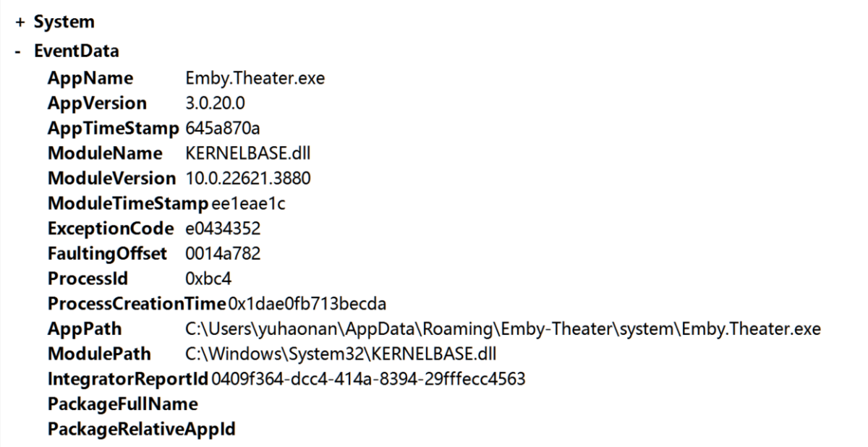Image resolution: width=868 pixels, height=447 pixels.
Task: Select the PackageFullName label
Action: [122, 406]
